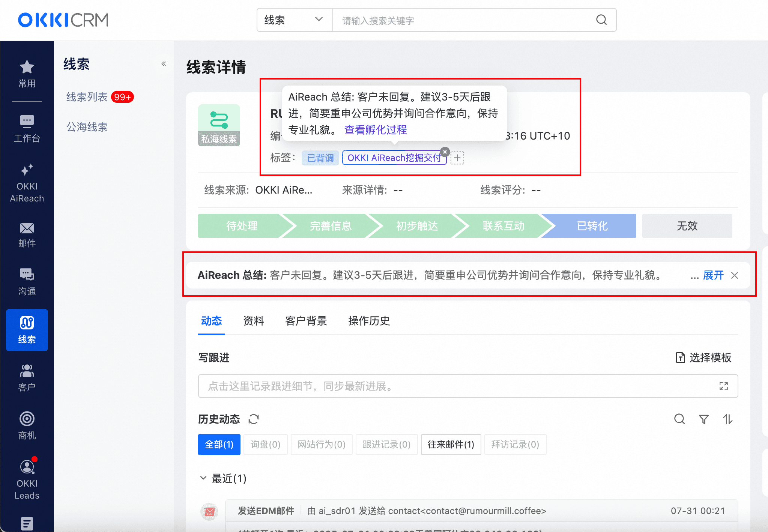Collapse the 最近(1) group
The width and height of the screenshot is (768, 532).
203,478
